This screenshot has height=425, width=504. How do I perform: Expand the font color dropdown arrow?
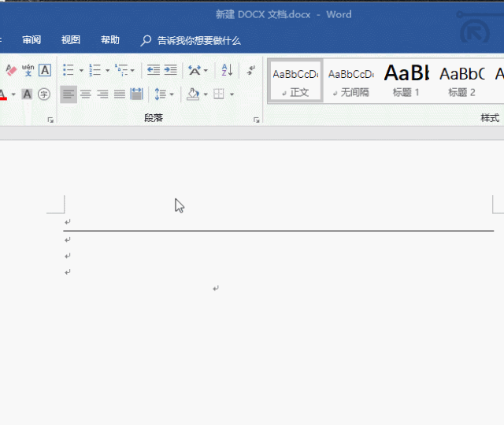[13, 94]
